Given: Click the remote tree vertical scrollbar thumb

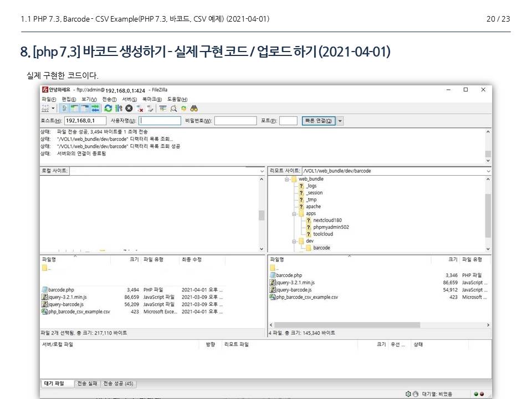Looking at the screenshot, I should pos(488,216).
